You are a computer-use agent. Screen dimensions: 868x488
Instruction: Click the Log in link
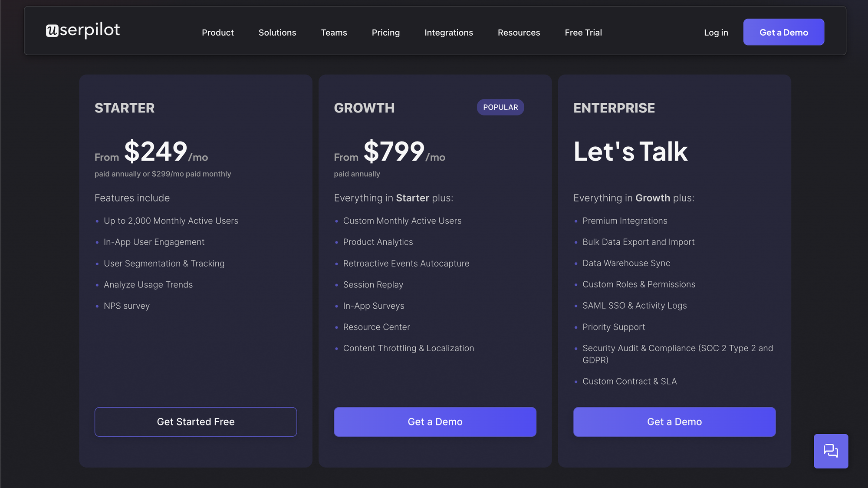716,33
